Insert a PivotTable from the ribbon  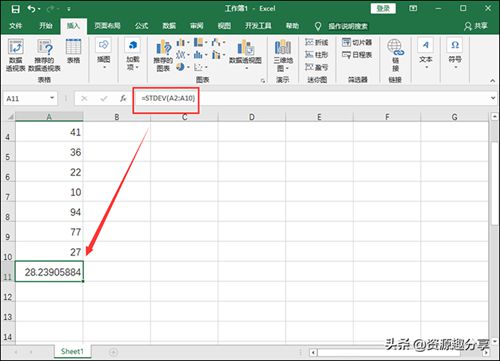click(15, 55)
